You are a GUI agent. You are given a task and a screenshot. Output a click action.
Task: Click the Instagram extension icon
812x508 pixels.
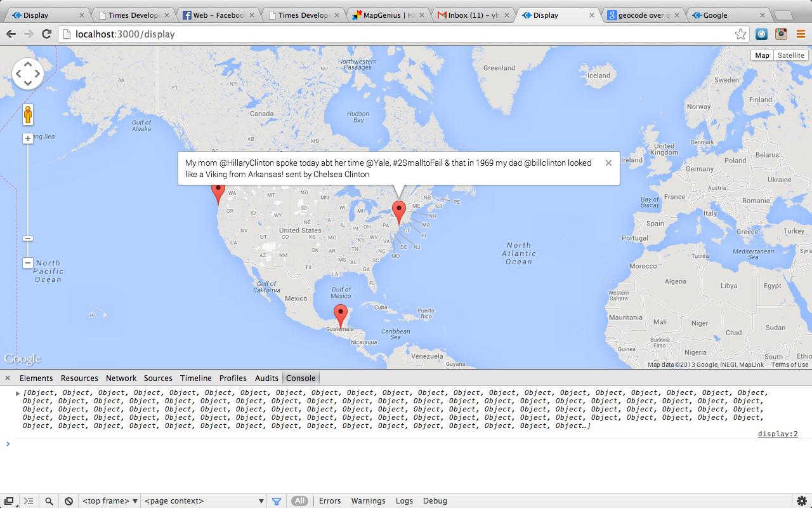click(x=781, y=34)
